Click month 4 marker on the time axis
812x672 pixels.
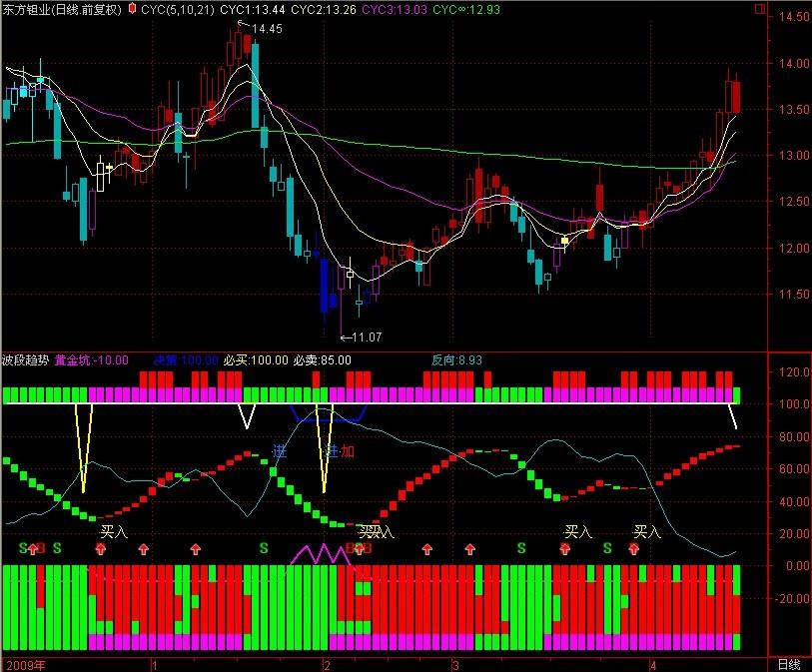[652, 664]
